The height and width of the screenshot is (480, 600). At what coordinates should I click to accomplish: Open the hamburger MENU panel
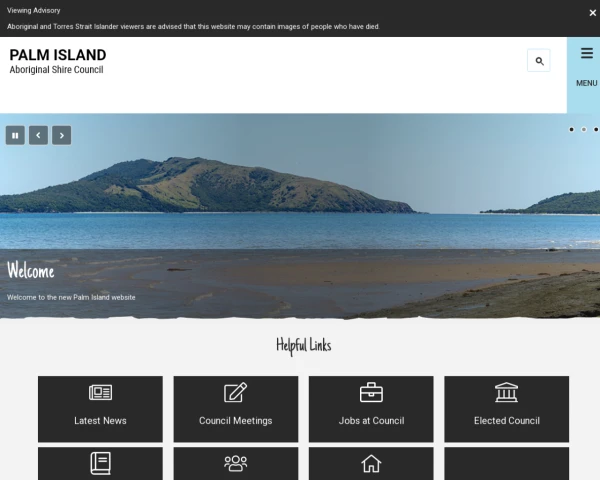tap(586, 64)
